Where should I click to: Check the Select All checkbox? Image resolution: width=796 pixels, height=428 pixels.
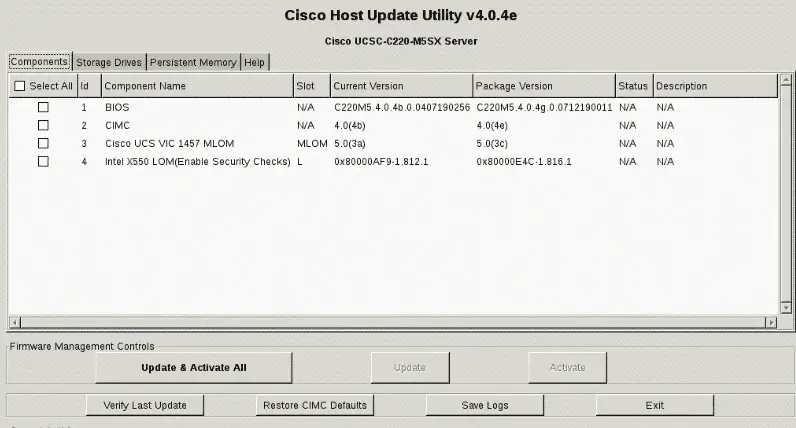click(20, 86)
